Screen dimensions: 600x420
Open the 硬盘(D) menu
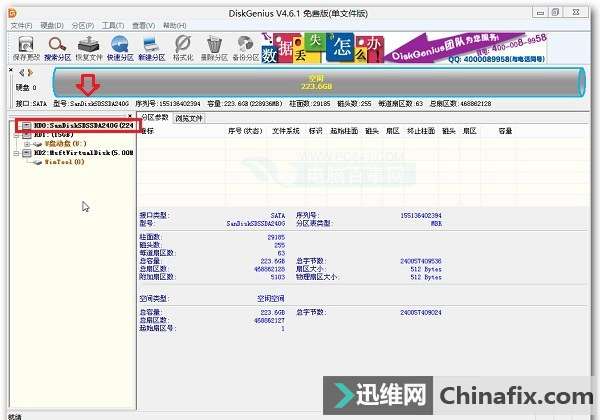pyautogui.click(x=52, y=26)
